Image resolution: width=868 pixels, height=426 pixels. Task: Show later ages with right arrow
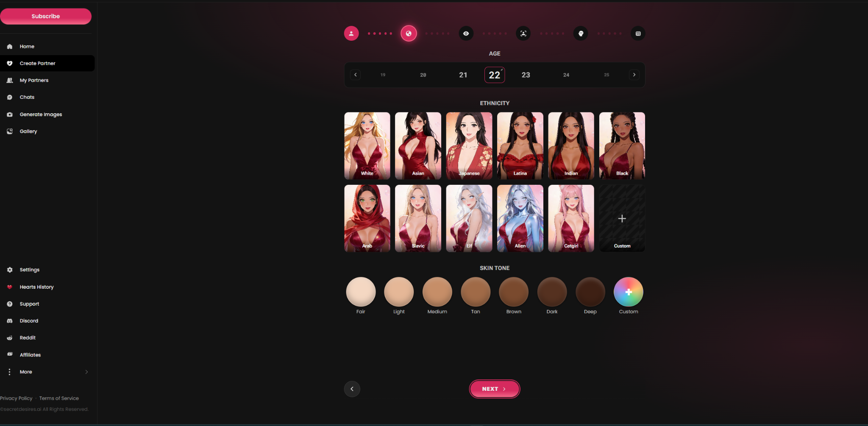[x=634, y=75]
